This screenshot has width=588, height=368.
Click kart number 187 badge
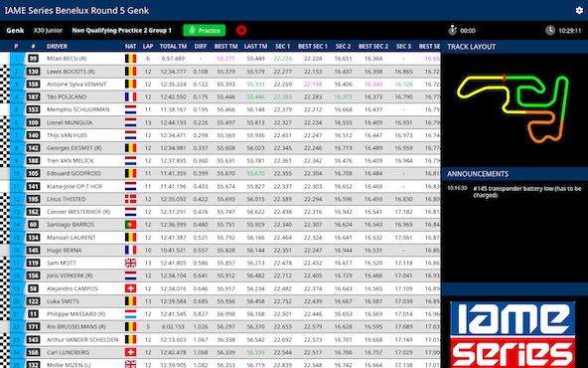[x=33, y=96]
